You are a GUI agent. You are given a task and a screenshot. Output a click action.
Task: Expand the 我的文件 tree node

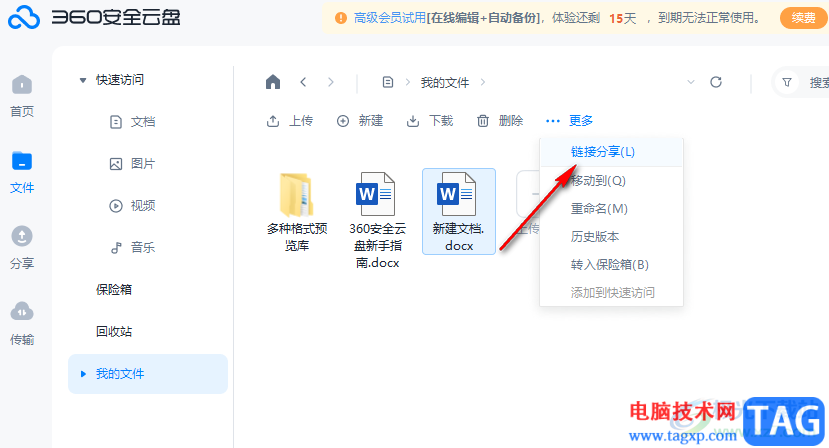pyautogui.click(x=83, y=374)
